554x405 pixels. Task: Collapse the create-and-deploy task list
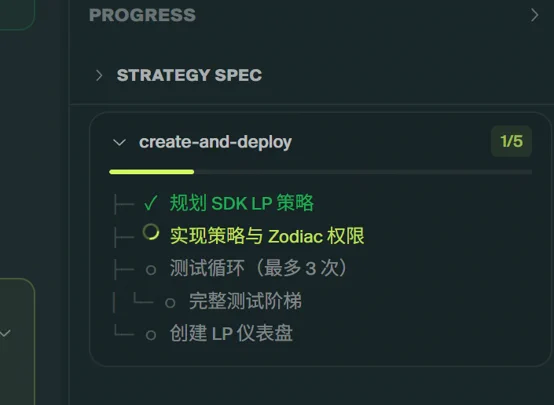click(119, 142)
